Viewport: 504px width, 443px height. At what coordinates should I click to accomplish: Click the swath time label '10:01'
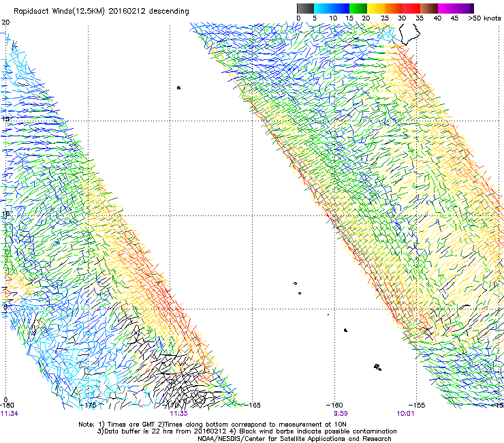[405, 414]
